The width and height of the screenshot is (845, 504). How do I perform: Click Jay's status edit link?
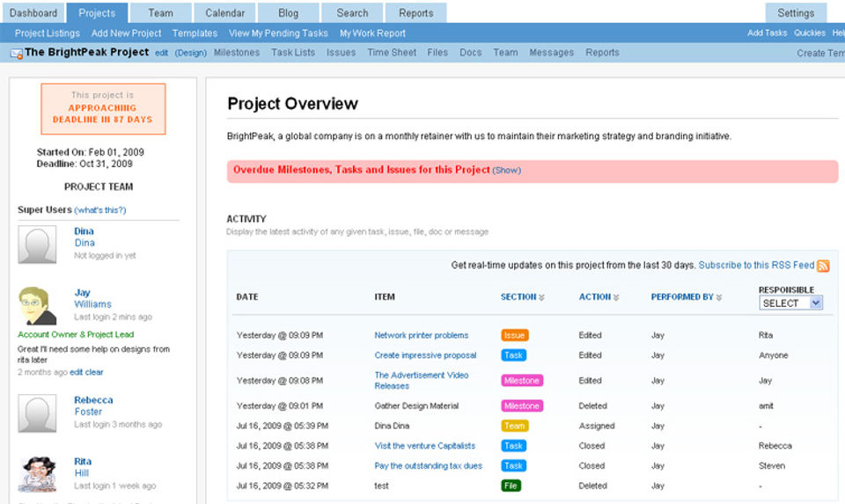point(76,372)
